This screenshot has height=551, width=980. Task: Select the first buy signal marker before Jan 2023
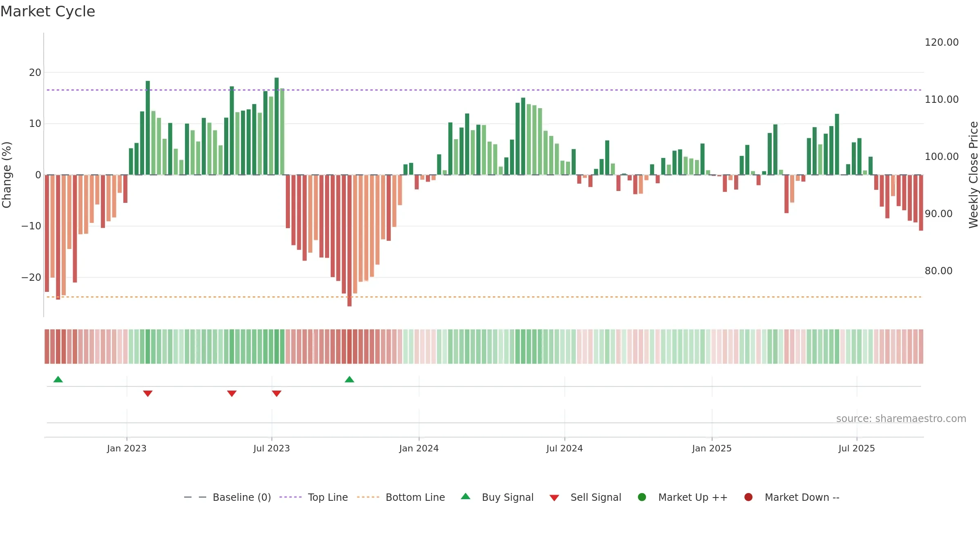tap(58, 380)
